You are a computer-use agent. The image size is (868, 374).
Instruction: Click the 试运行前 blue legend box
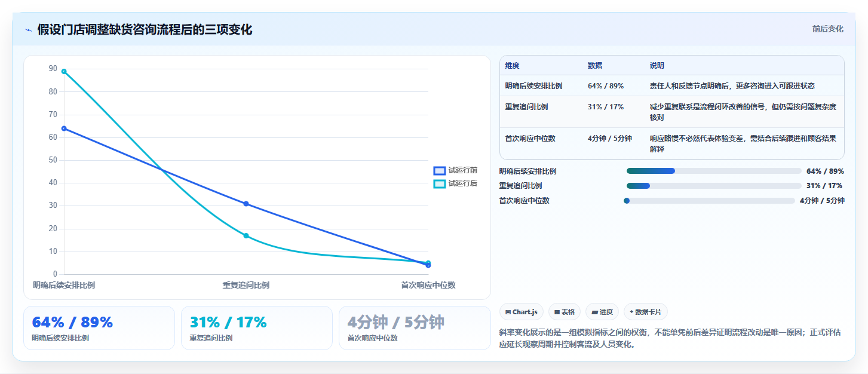click(x=439, y=171)
